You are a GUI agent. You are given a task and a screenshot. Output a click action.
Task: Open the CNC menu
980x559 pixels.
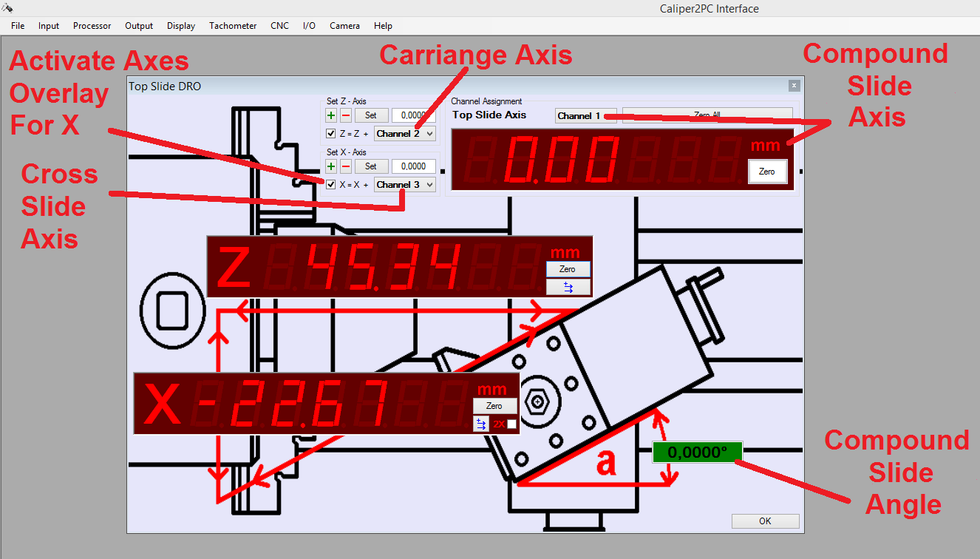[x=279, y=26]
